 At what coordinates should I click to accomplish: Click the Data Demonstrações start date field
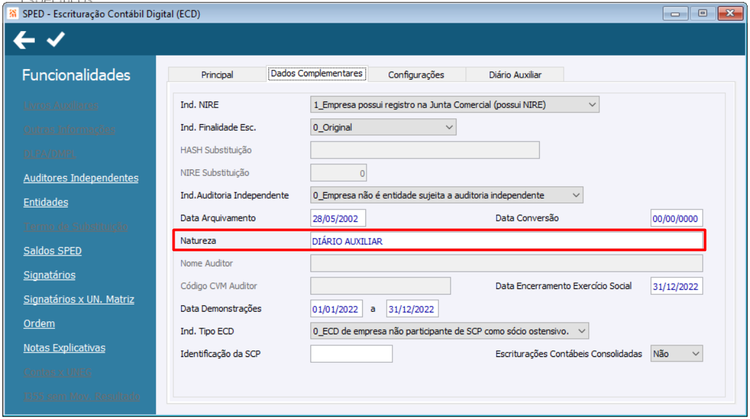coord(336,309)
